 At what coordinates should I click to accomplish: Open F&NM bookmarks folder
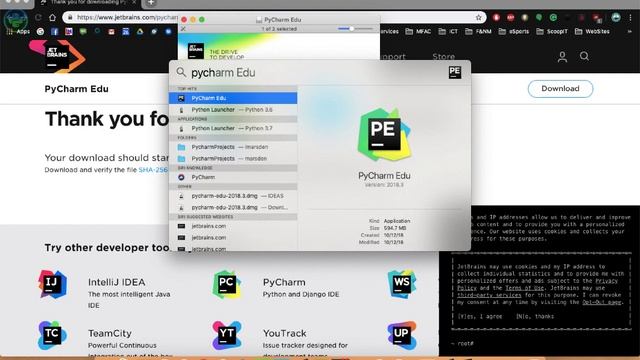tap(478, 31)
